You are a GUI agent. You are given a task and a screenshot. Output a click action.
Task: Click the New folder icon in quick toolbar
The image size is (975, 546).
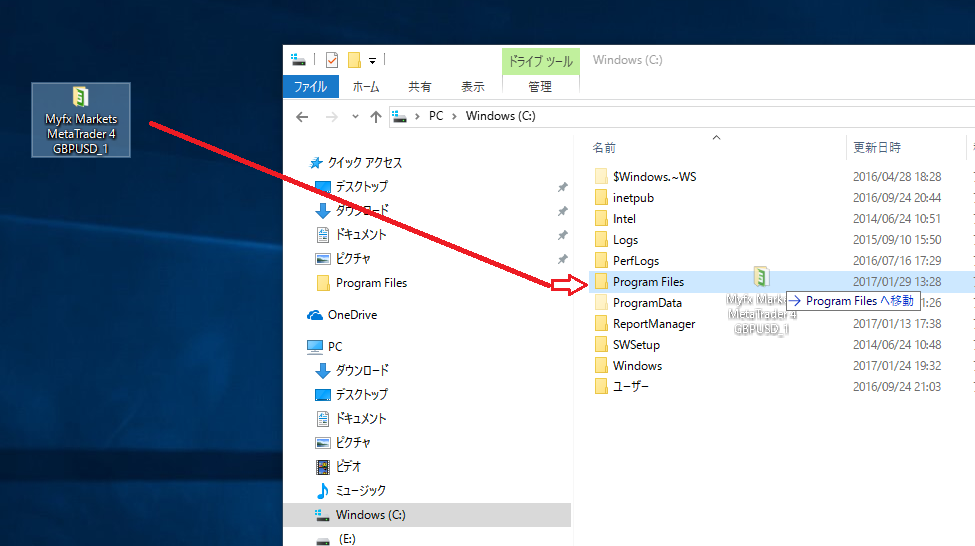354,60
